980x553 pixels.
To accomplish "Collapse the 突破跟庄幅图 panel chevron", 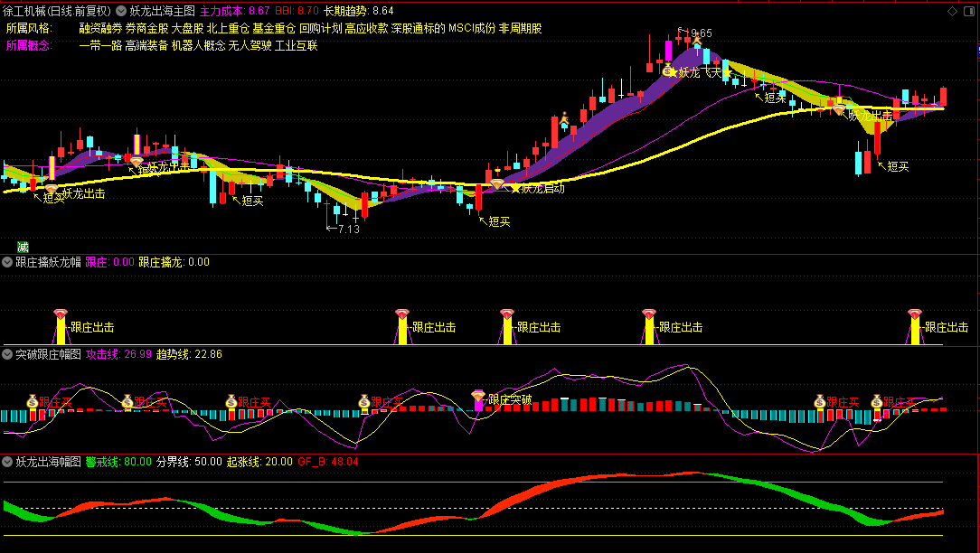I will point(7,354).
